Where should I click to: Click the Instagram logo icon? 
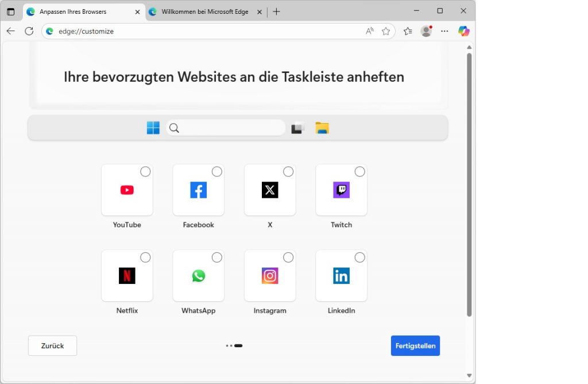pyautogui.click(x=270, y=276)
